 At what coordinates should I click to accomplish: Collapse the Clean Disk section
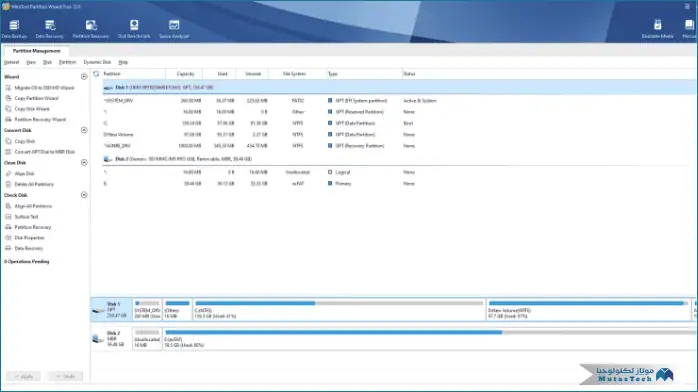[x=84, y=163]
